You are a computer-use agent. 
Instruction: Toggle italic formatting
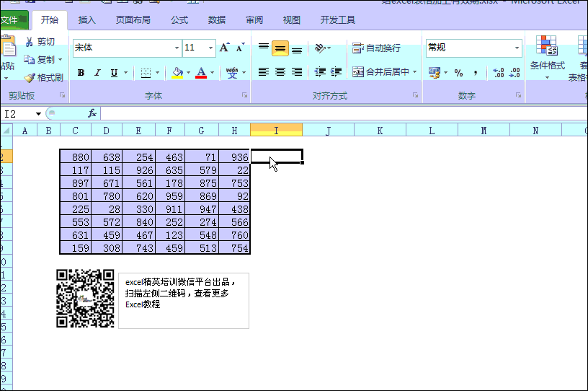pos(97,72)
